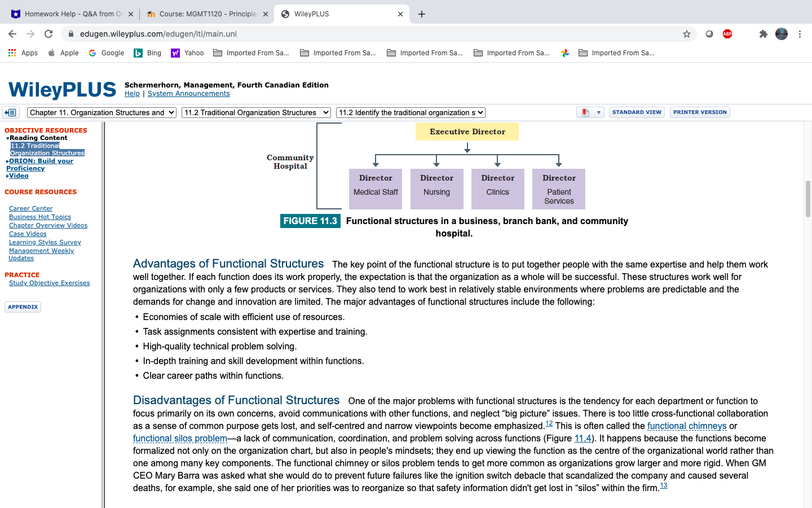
Task: Follow the Figure 11.4 link
Action: (x=583, y=439)
